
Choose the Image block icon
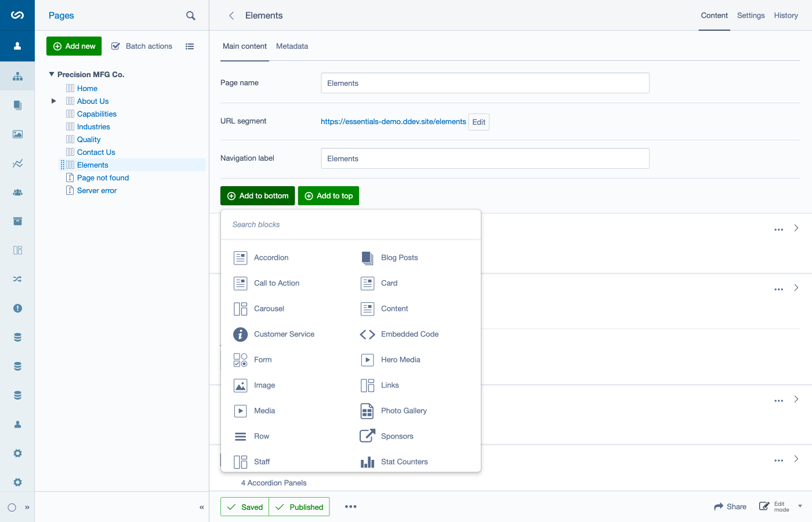click(240, 385)
